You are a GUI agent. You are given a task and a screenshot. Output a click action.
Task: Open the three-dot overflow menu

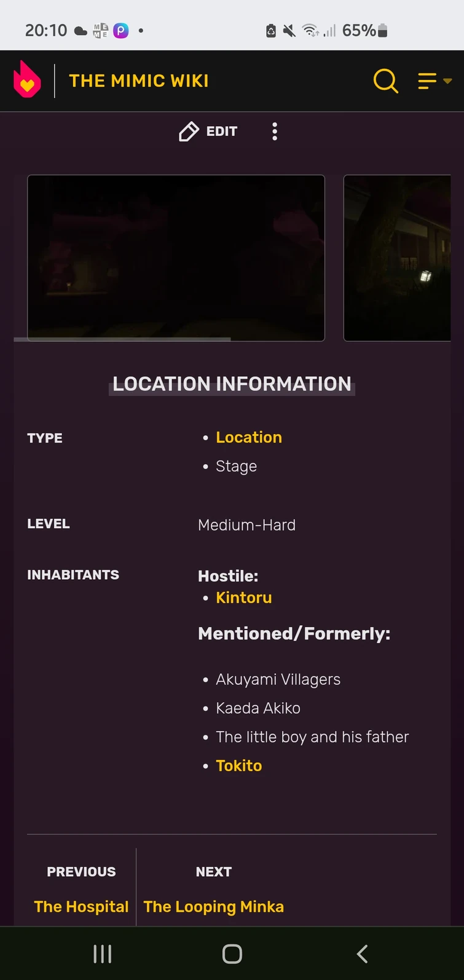(275, 131)
